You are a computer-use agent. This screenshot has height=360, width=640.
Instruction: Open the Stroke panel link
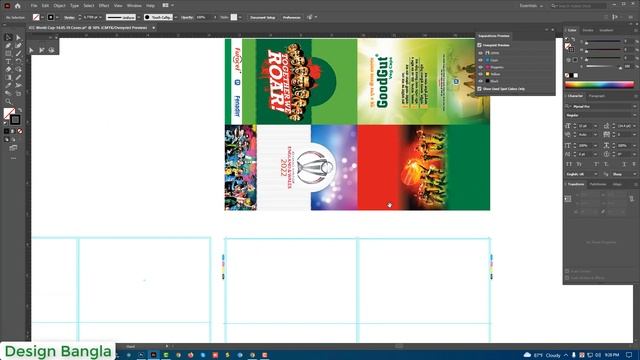pos(69,18)
